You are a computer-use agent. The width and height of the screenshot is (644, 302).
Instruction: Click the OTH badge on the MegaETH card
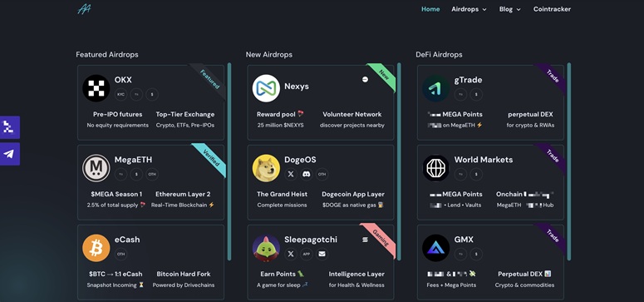tap(152, 174)
